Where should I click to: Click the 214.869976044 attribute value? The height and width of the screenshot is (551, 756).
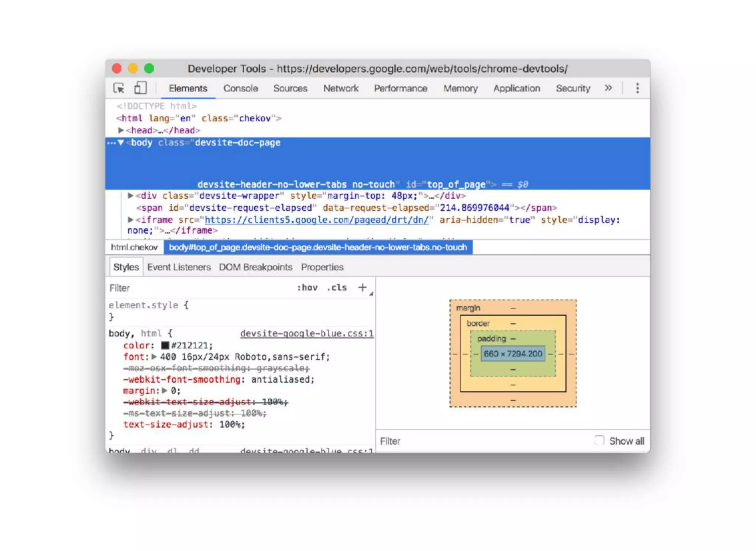pyautogui.click(x=474, y=208)
